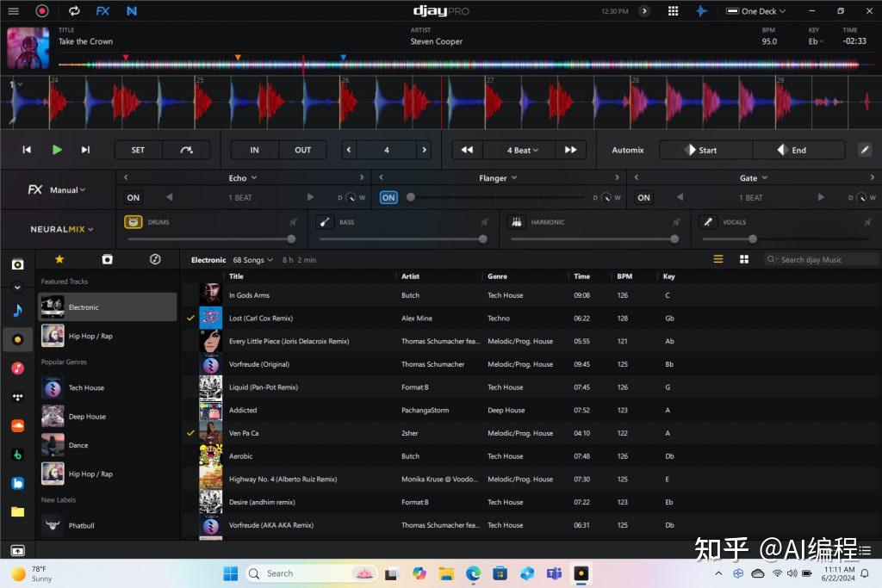The width and height of the screenshot is (882, 588).
Task: Click the jump-to-cue curved arrow button
Action: coord(186,150)
